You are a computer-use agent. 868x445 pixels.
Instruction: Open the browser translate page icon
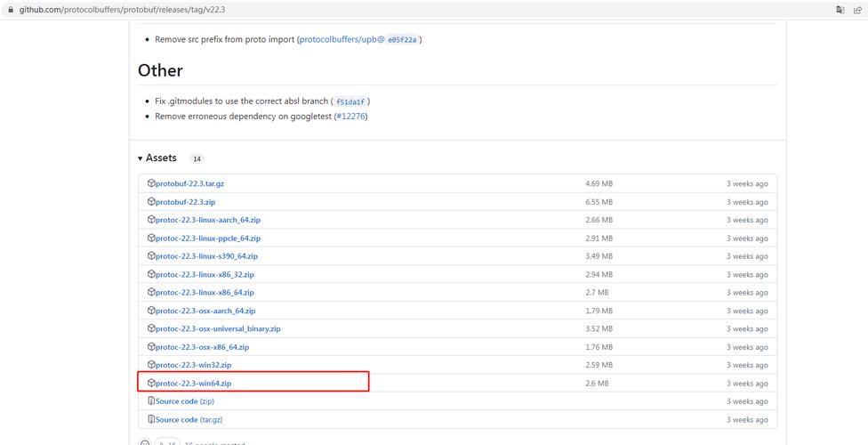[840, 10]
